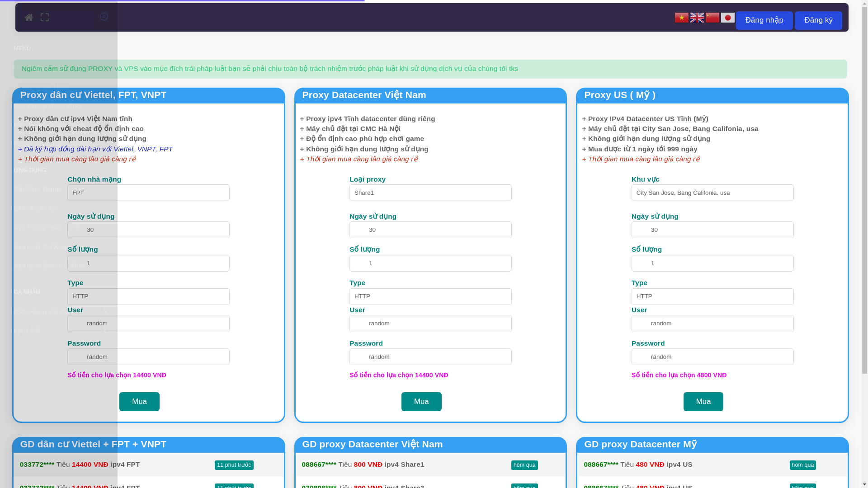The height and width of the screenshot is (488, 868).
Task: Open Type HTTP dropdown in Proxy US card
Action: 712,296
